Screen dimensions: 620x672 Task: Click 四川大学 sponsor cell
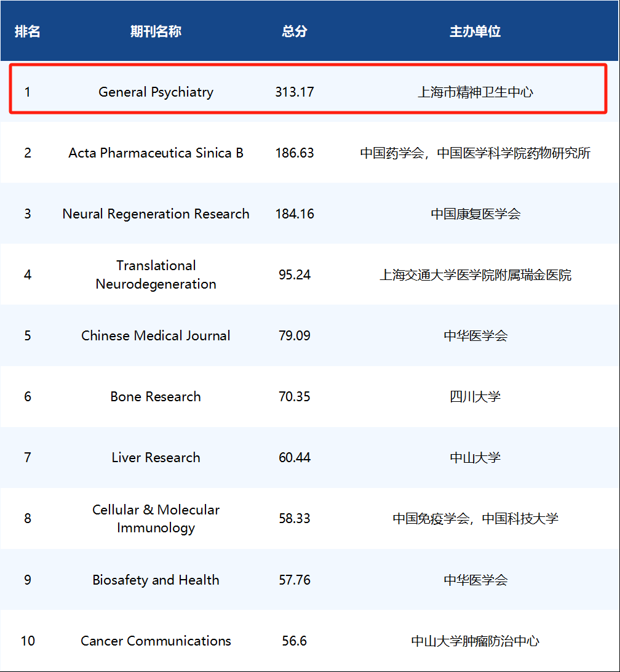475,396
